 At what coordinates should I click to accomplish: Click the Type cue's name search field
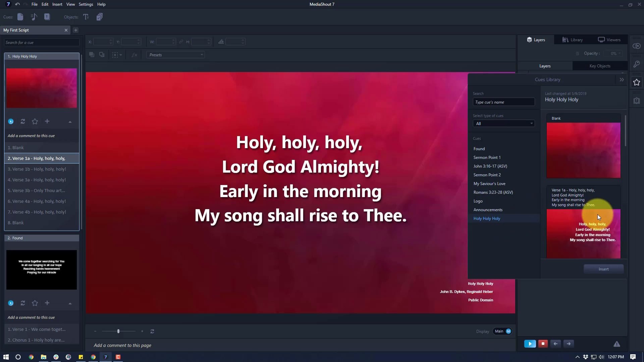503,102
